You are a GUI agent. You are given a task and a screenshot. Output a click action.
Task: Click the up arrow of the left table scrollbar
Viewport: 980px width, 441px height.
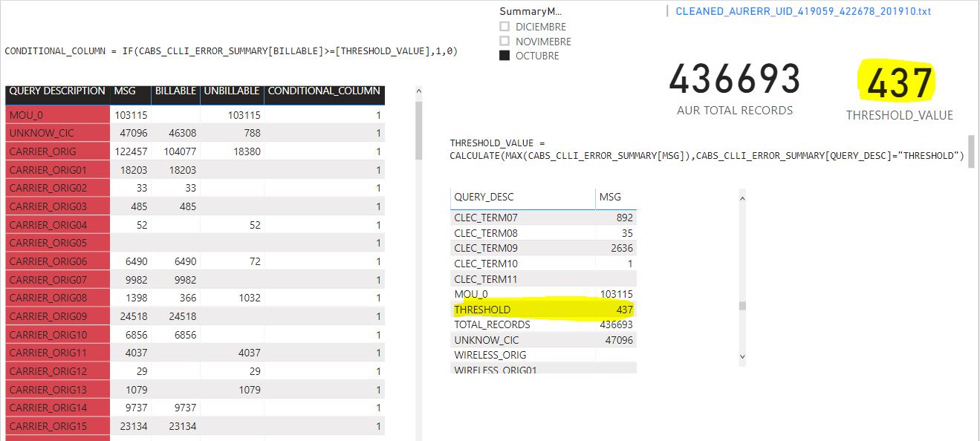click(x=418, y=93)
